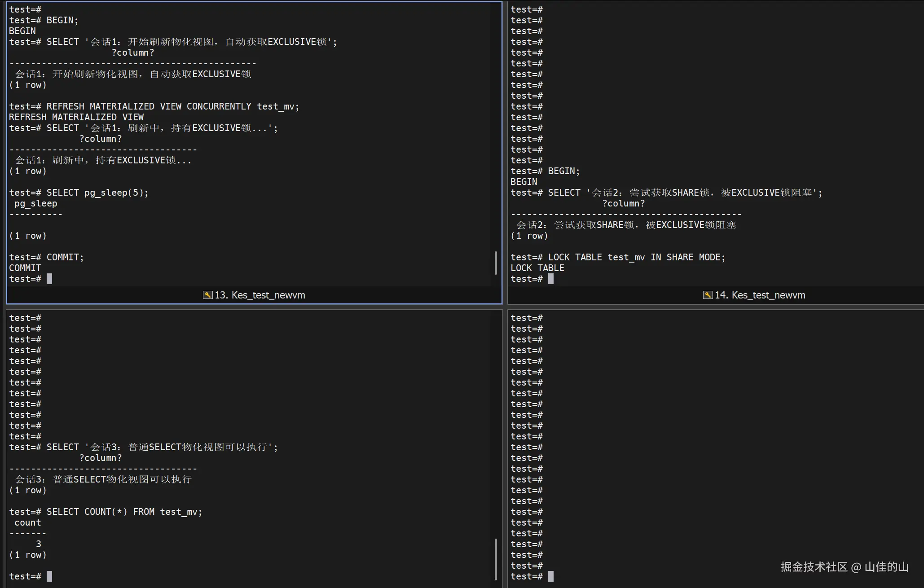Focus the bottom-left terminal's final prompt cursor
The height and width of the screenshot is (588, 924).
click(49, 576)
